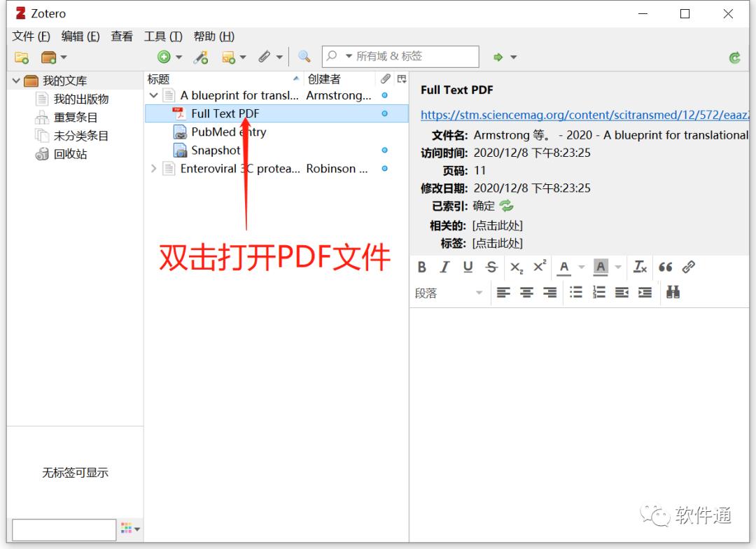
Task: Click 相关的 [点击此处] to add related
Action: point(497,225)
